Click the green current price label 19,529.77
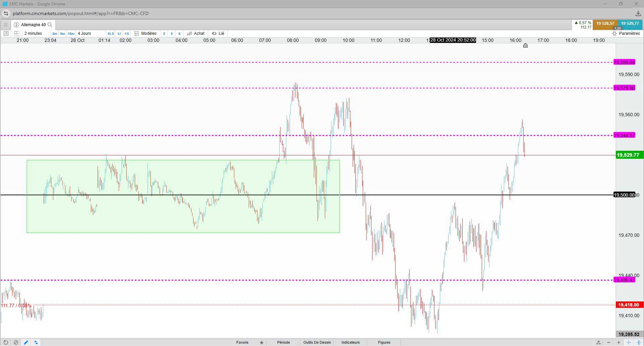Image resolution: width=644 pixels, height=346 pixels. coord(630,155)
